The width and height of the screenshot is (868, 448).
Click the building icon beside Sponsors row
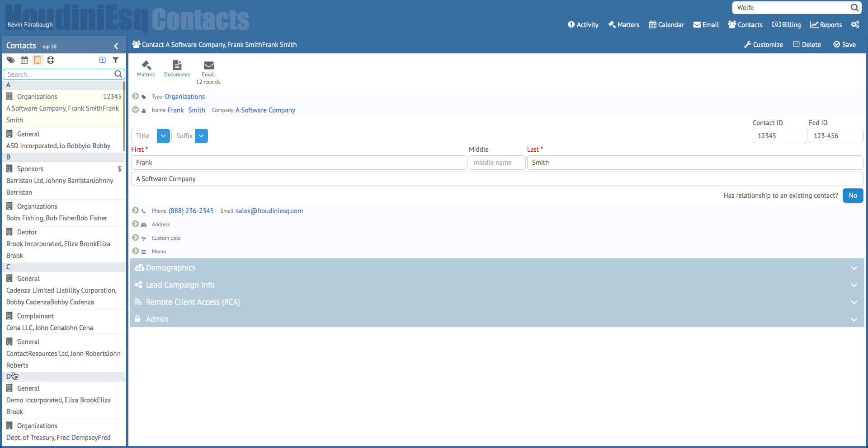coord(9,168)
